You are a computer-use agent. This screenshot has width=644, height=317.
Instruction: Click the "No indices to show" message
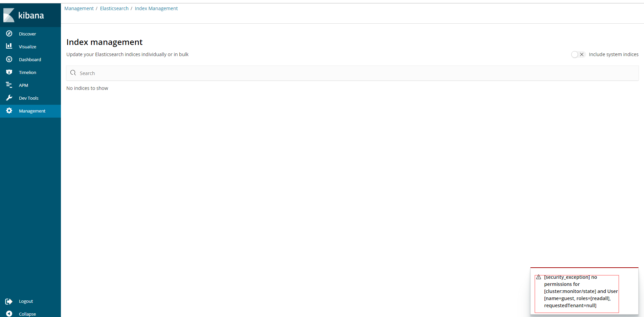pos(87,88)
